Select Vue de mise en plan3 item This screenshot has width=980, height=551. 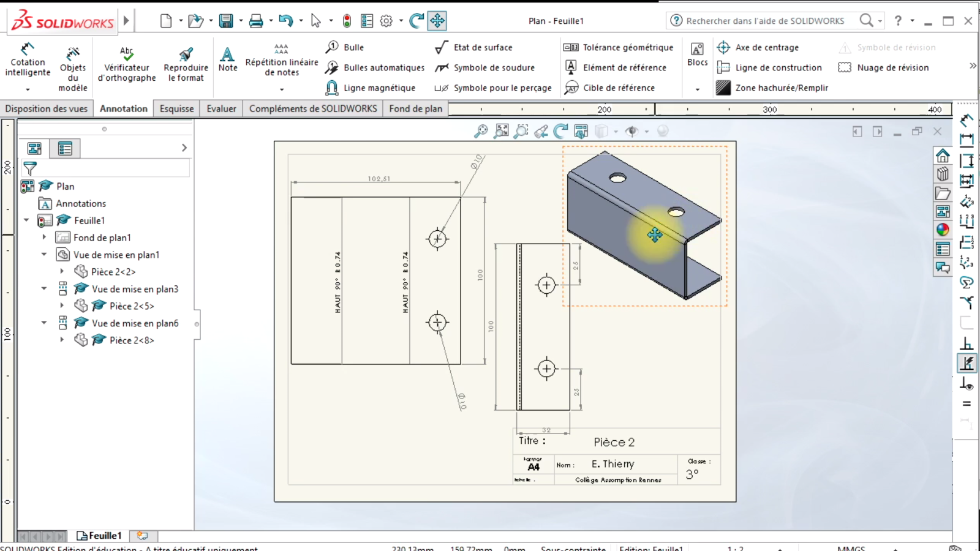[x=135, y=289]
